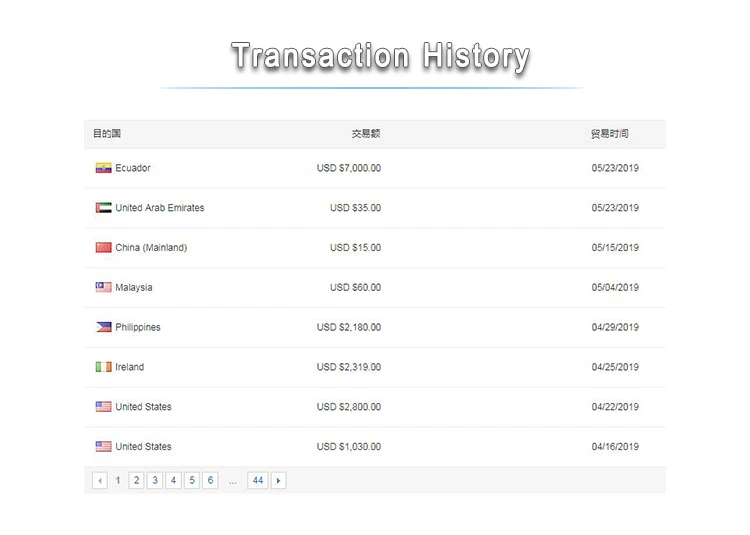Jump to last page 44

(x=258, y=481)
